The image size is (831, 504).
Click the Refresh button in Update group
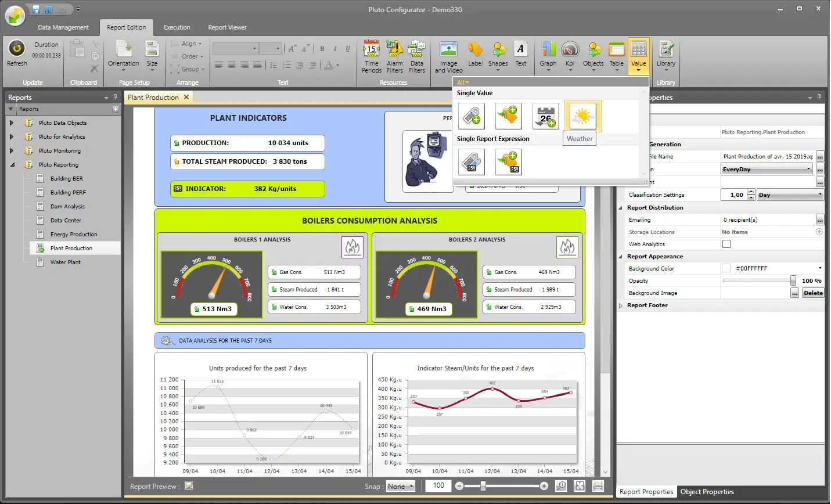17,53
